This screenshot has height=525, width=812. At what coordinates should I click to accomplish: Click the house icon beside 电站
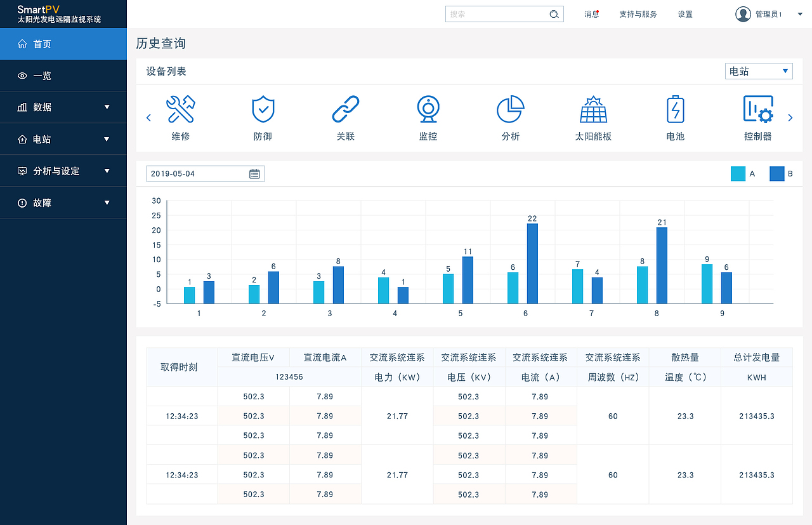click(23, 139)
